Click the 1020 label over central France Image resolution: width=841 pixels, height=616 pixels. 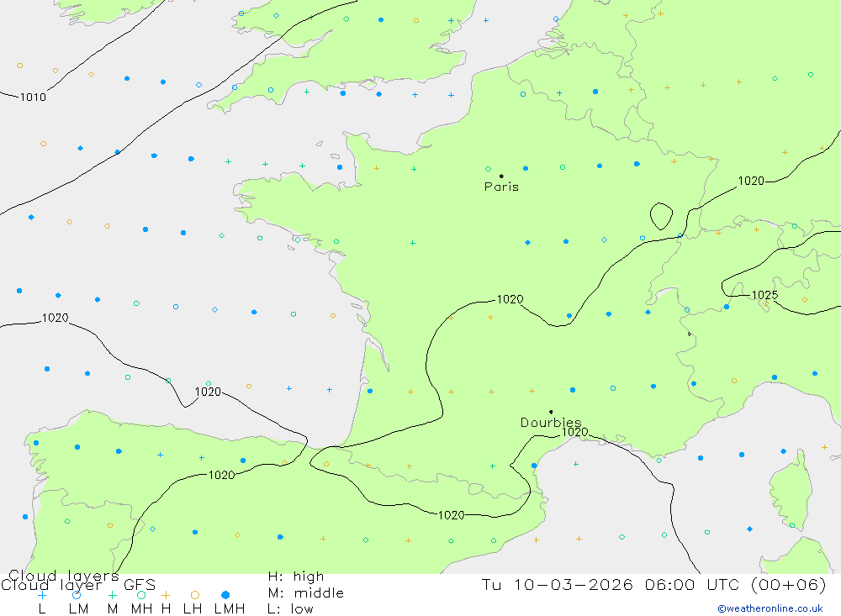510,299
